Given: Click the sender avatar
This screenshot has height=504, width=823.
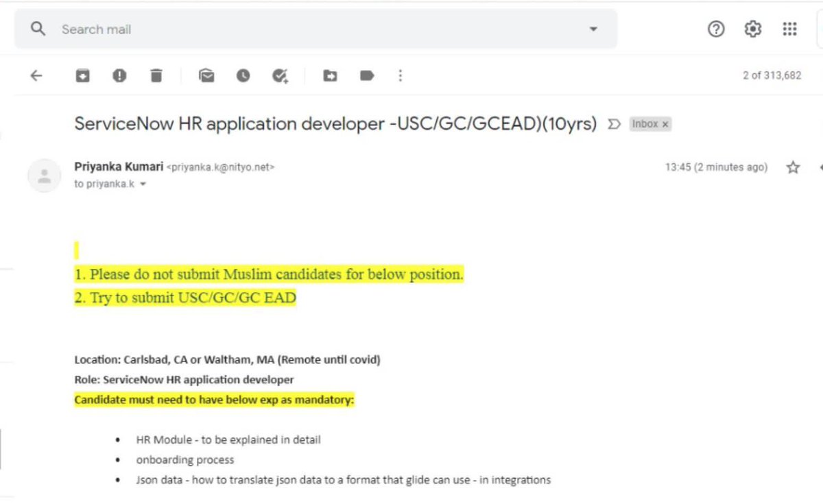Looking at the screenshot, I should pyautogui.click(x=45, y=176).
